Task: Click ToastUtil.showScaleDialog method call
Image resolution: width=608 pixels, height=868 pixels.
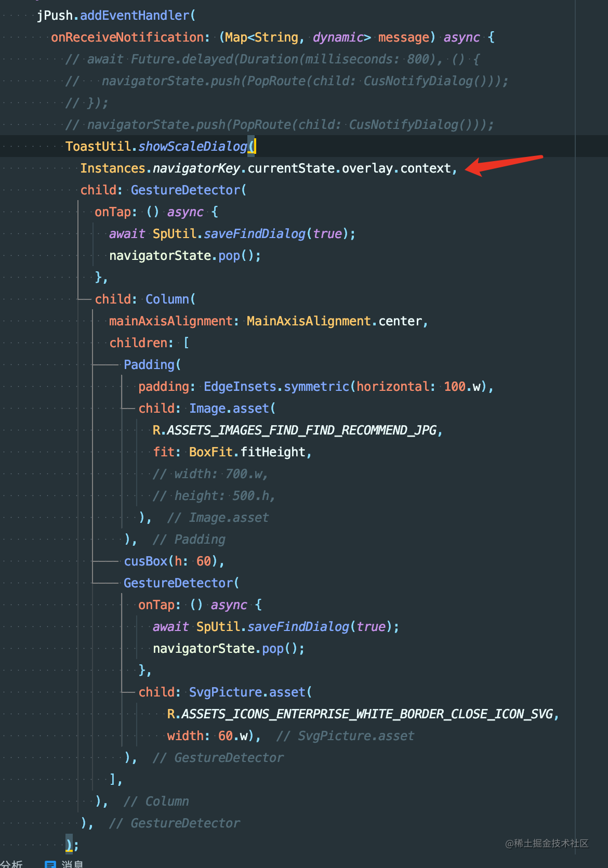Action: (x=156, y=147)
